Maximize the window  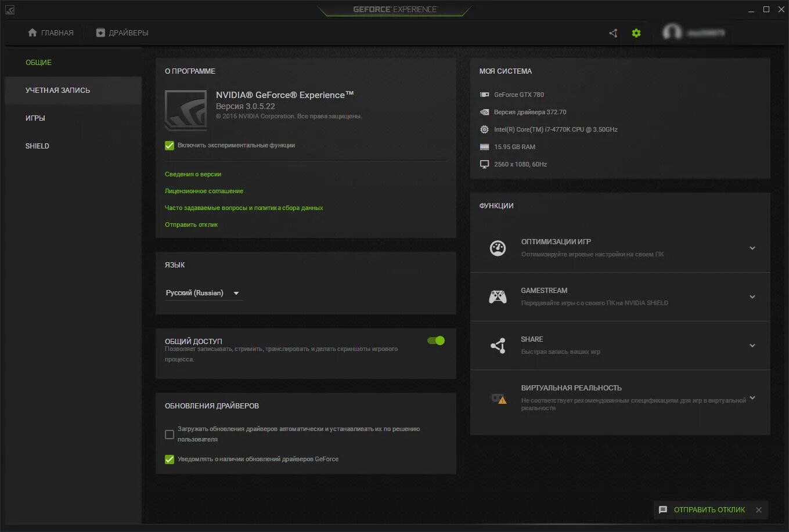click(x=766, y=9)
